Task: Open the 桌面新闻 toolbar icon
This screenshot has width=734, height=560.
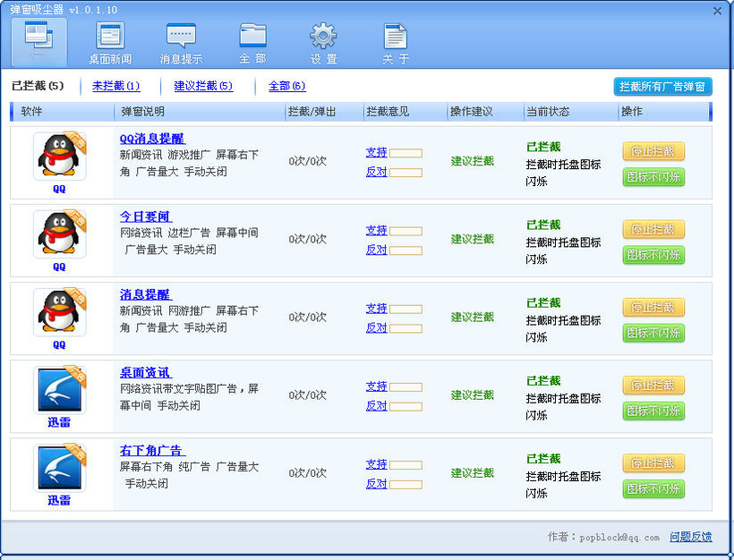Action: (x=110, y=43)
